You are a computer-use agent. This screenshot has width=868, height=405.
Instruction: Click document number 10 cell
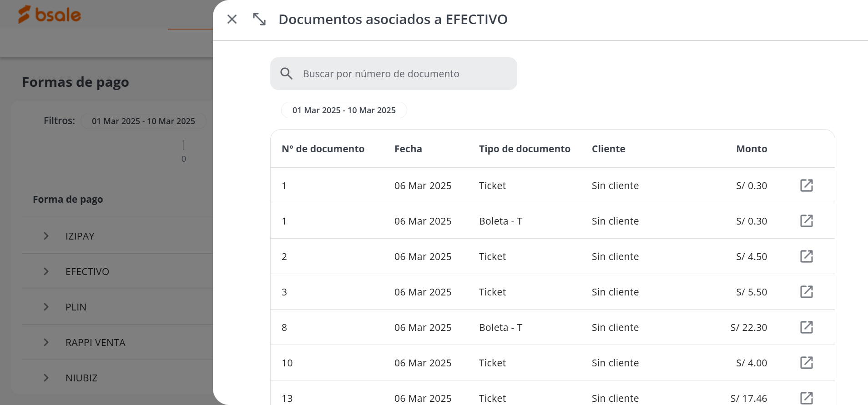287,363
